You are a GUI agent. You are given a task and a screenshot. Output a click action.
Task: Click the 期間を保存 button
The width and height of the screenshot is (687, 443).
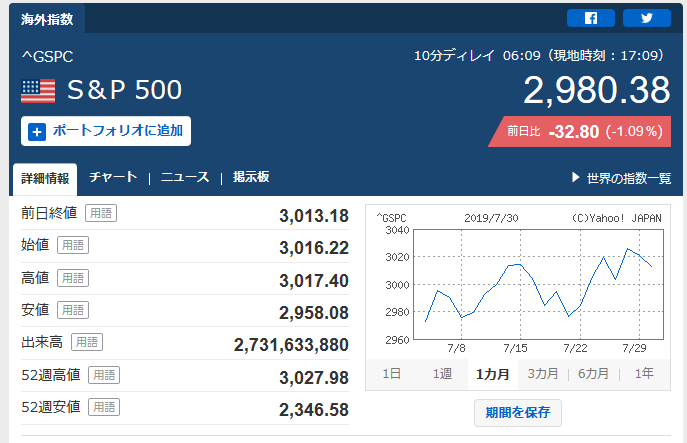coord(517,412)
